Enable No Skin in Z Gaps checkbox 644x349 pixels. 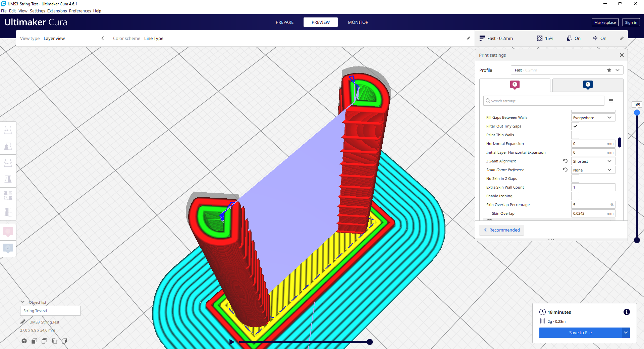coord(575,179)
